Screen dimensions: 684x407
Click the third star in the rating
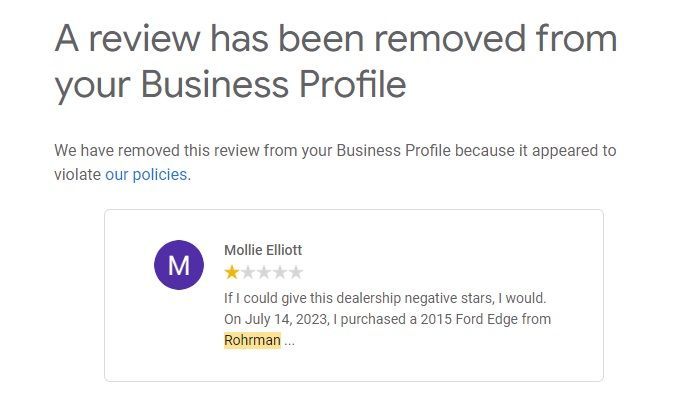pyautogui.click(x=264, y=272)
